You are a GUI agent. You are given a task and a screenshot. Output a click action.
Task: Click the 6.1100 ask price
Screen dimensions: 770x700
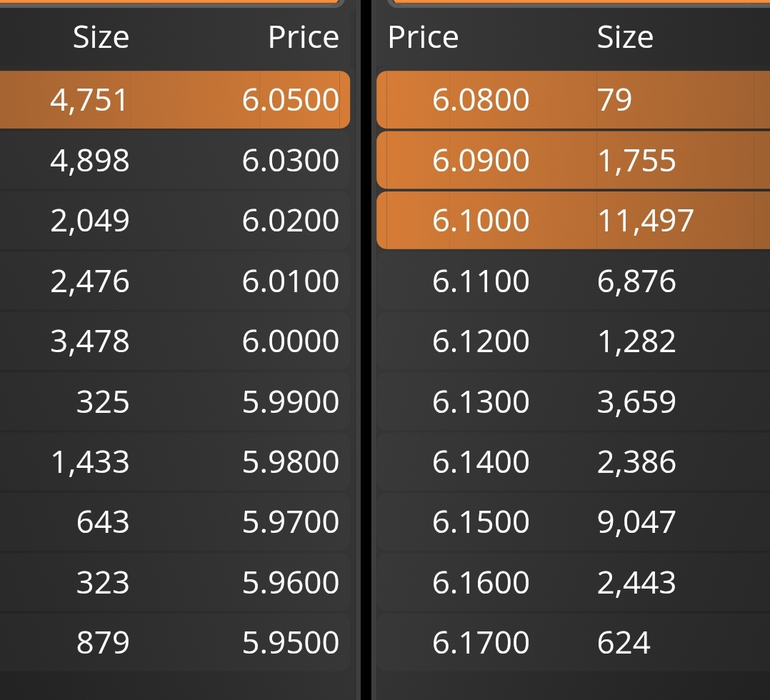click(481, 281)
